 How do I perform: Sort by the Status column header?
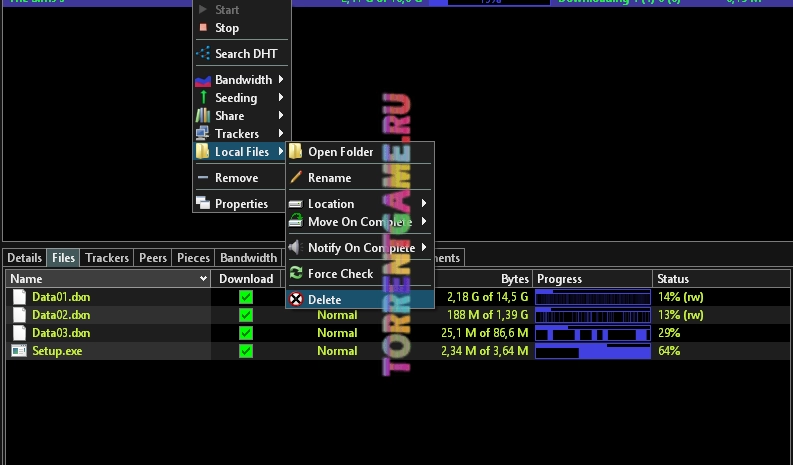point(721,279)
